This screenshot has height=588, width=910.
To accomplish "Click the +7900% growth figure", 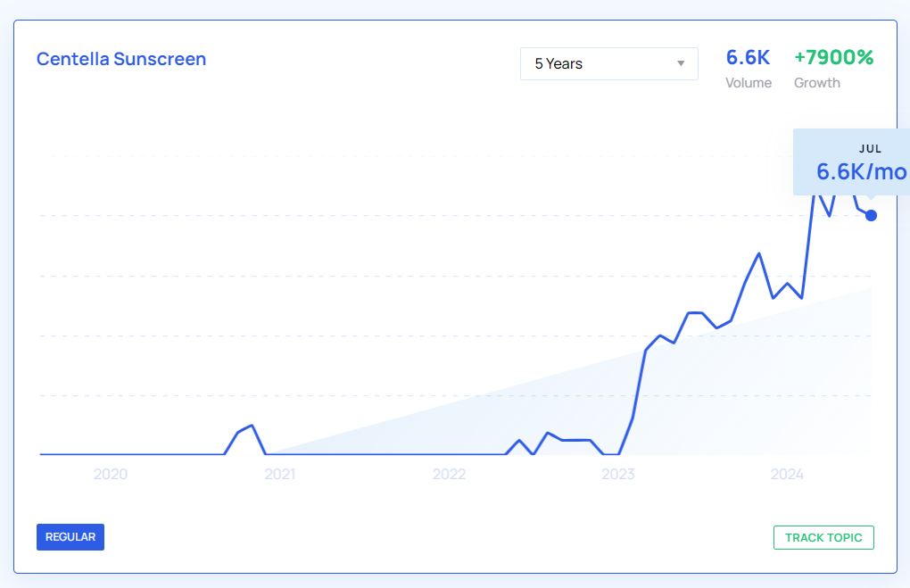I will (833, 58).
